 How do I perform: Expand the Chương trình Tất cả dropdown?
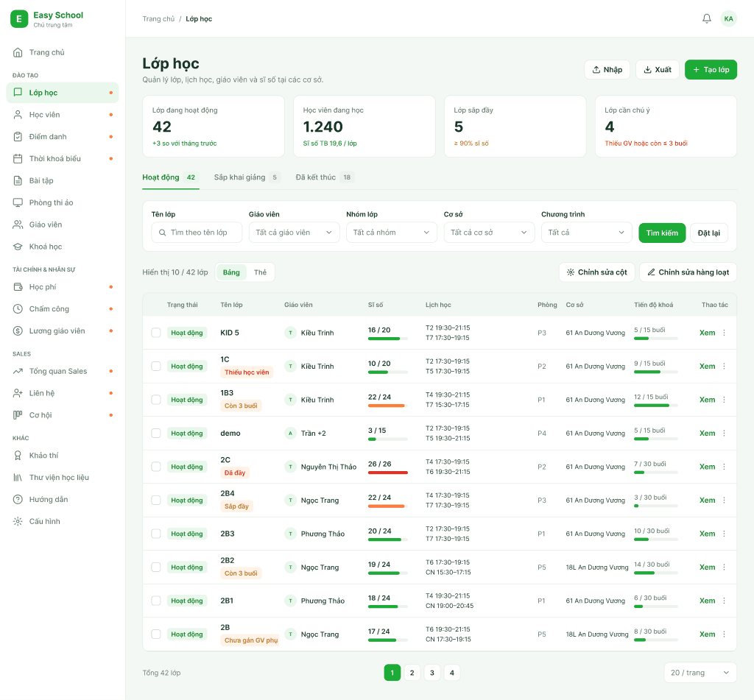tap(587, 233)
